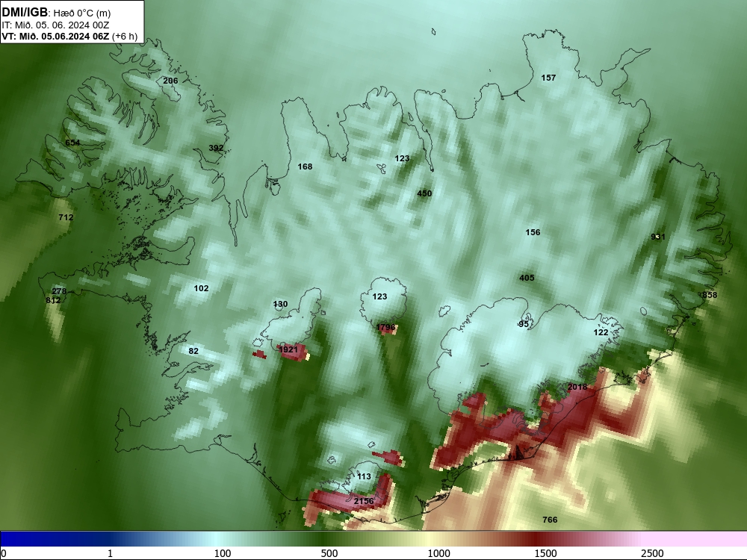Click the 654 value on the map
This screenshot has width=747, height=560.
(72, 143)
